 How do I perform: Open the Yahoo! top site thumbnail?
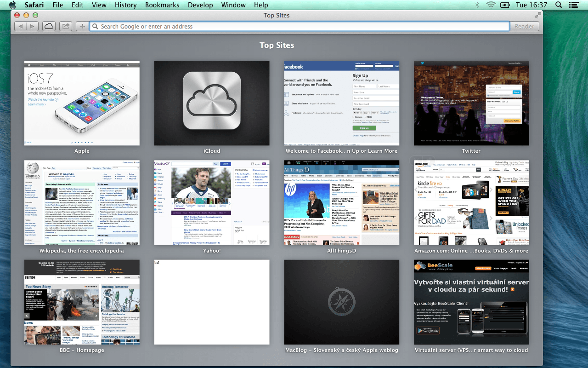coord(212,202)
